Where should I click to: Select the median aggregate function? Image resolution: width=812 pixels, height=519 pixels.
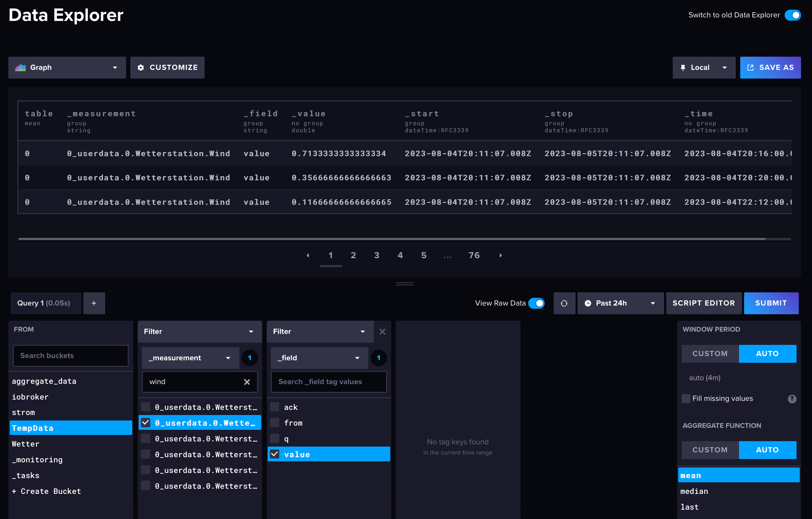[x=738, y=491]
